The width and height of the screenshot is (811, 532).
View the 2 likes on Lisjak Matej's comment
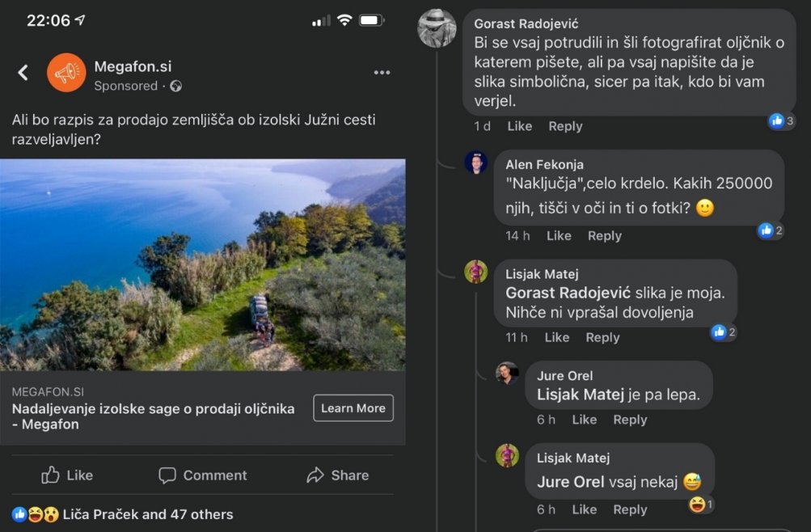724,332
